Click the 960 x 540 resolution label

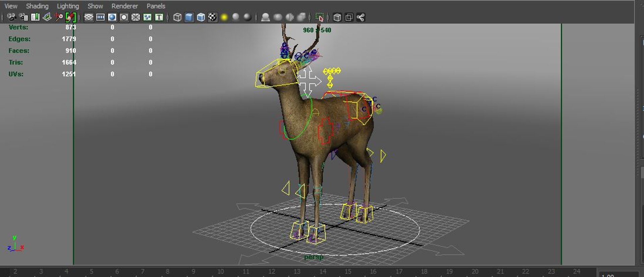[317, 30]
